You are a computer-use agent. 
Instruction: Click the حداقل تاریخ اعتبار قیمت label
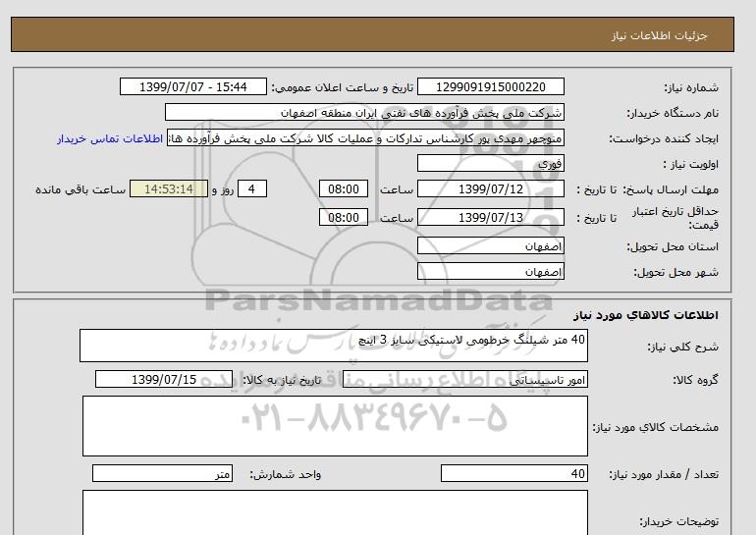(675, 218)
